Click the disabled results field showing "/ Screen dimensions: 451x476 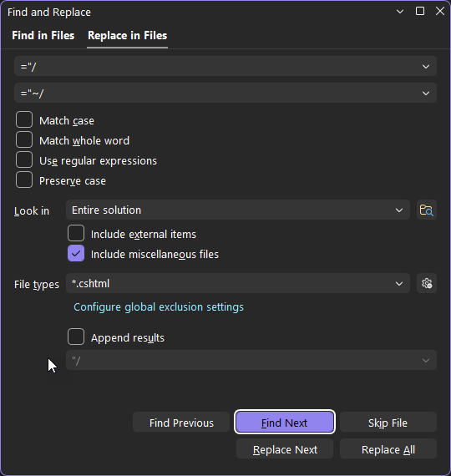click(x=251, y=360)
